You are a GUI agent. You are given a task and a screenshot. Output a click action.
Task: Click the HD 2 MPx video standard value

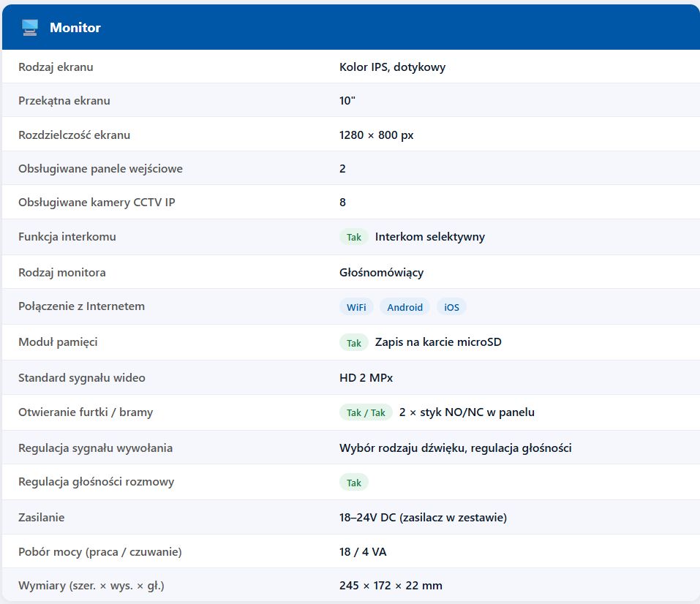point(366,378)
